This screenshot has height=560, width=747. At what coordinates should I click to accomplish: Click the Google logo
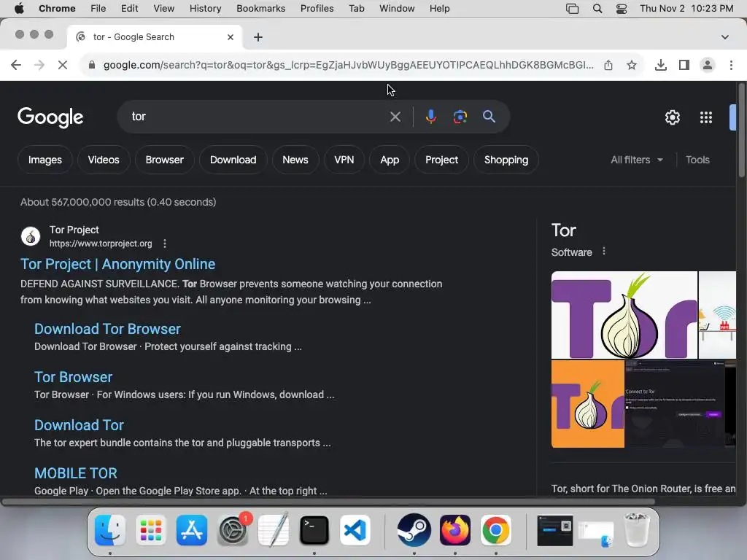click(x=50, y=117)
